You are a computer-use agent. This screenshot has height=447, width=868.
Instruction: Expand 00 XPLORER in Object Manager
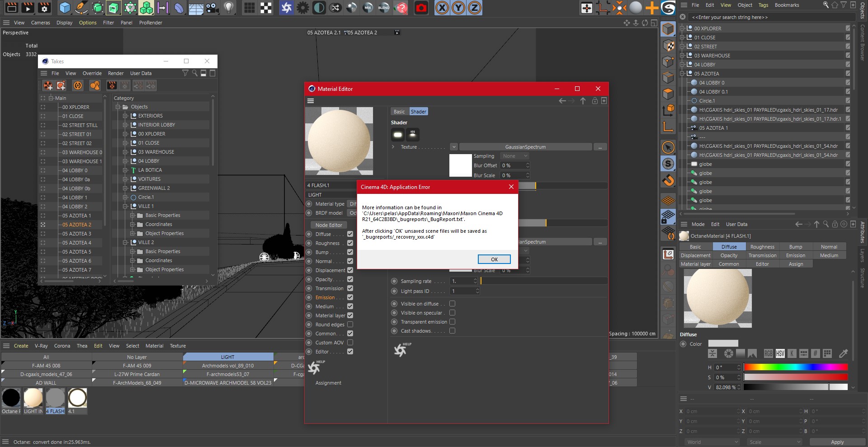(x=682, y=28)
